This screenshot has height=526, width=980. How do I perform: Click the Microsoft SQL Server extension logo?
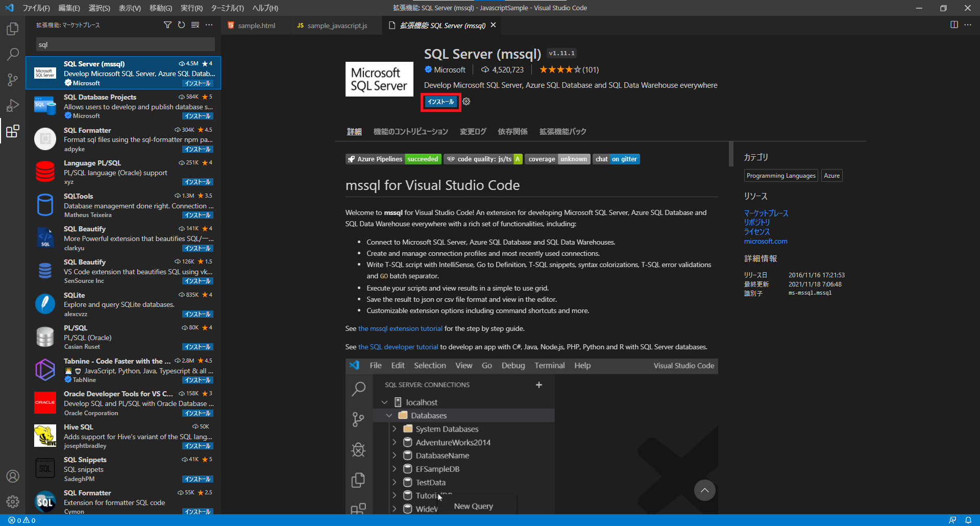pyautogui.click(x=379, y=79)
